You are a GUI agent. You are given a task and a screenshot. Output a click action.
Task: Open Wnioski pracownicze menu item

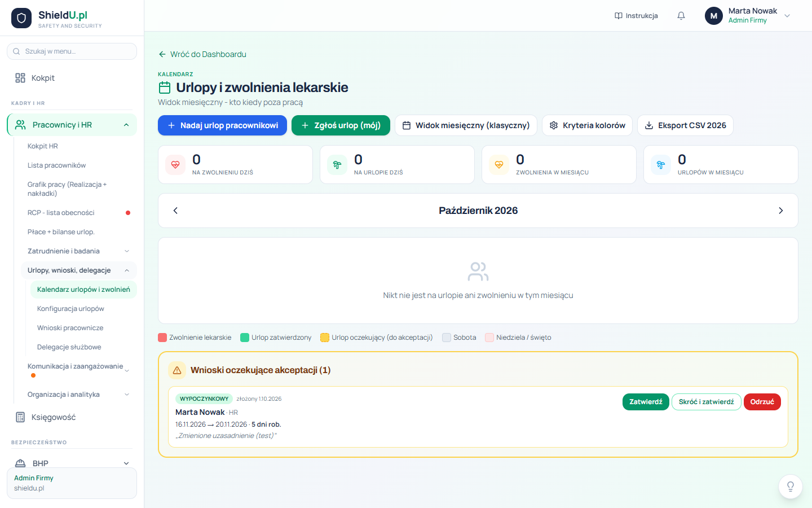click(83, 328)
